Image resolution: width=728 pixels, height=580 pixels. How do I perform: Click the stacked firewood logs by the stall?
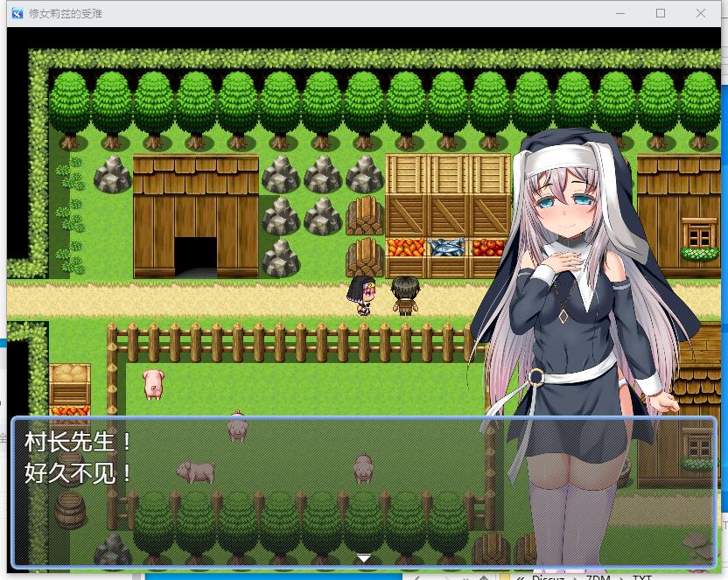pos(365,214)
